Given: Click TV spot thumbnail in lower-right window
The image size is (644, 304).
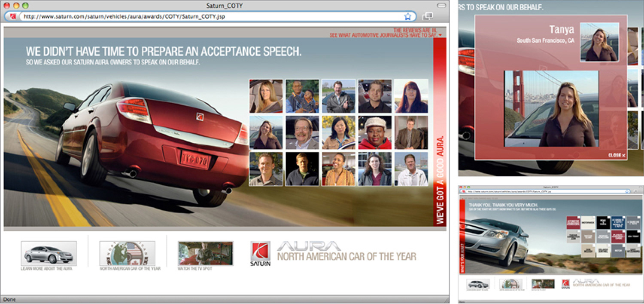Looking at the screenshot, I should [x=543, y=284].
